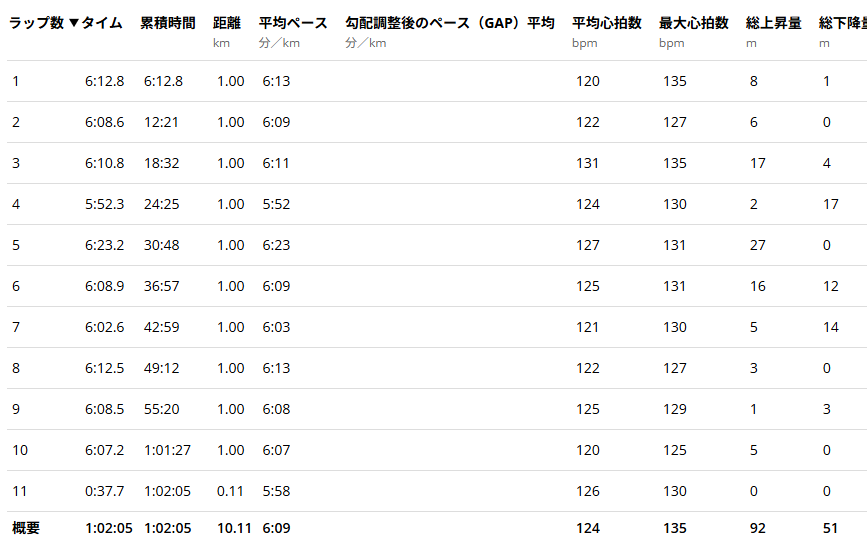
Task: Click lap 3 average heart rate 131
Action: click(588, 163)
